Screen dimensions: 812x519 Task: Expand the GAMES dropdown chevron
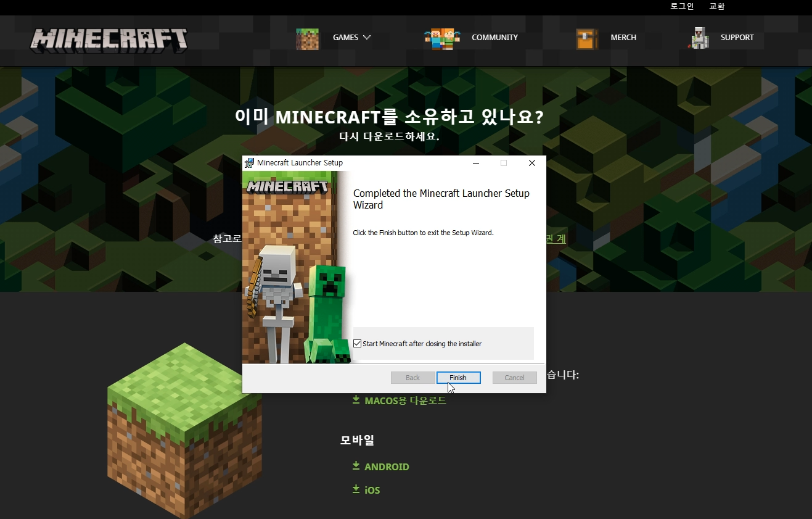(x=367, y=38)
